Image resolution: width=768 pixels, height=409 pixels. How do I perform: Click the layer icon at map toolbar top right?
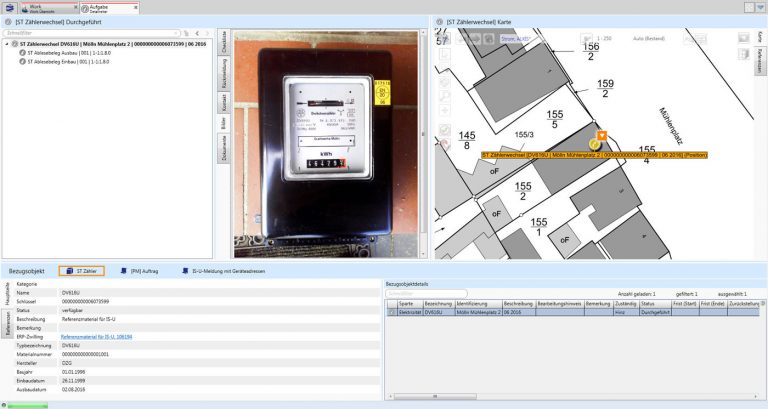click(x=743, y=38)
